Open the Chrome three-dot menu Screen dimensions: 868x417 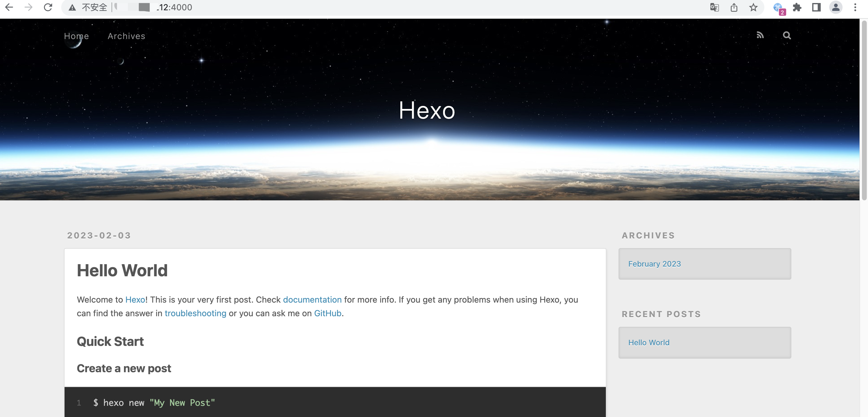pos(855,7)
